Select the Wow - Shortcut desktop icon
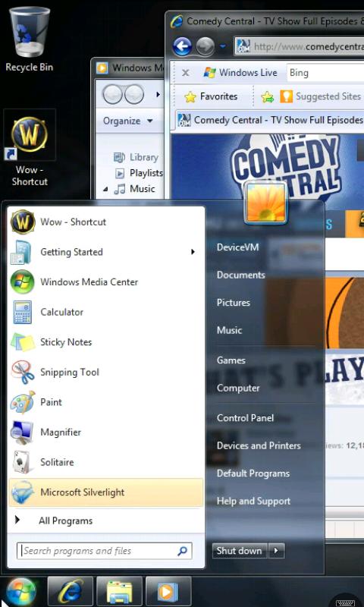 click(x=30, y=148)
